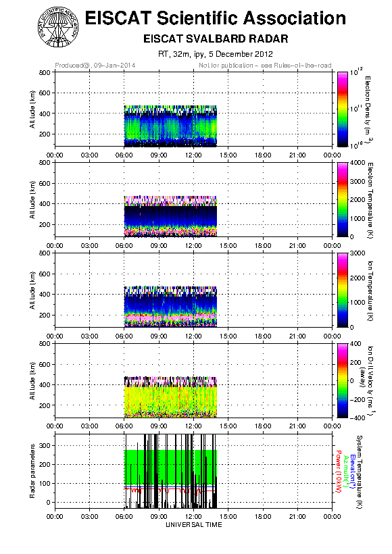Click the Electron Temperature color bar
The height and width of the screenshot is (554, 392).
(343, 199)
